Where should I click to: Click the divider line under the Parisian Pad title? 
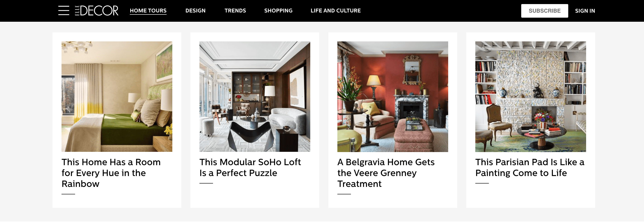[x=482, y=183]
